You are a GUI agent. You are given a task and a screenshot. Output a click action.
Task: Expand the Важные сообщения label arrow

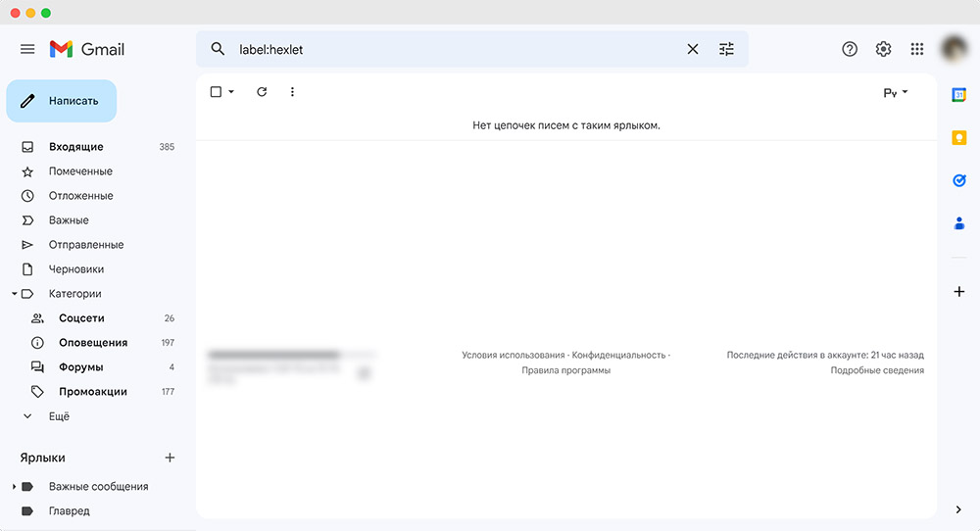[x=15, y=486]
